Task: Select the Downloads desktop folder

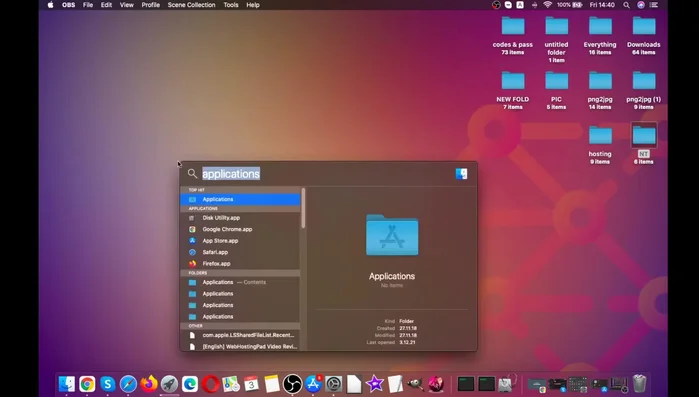Action: click(x=644, y=36)
